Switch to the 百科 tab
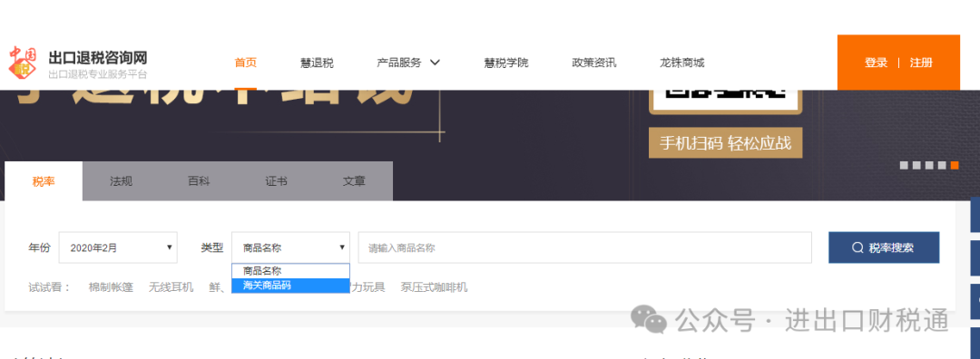 (x=199, y=181)
